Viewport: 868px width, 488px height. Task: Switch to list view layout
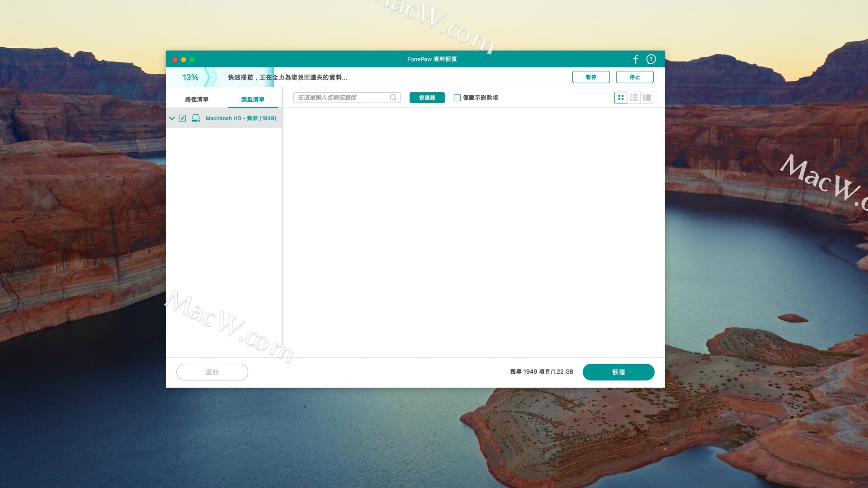tap(634, 98)
